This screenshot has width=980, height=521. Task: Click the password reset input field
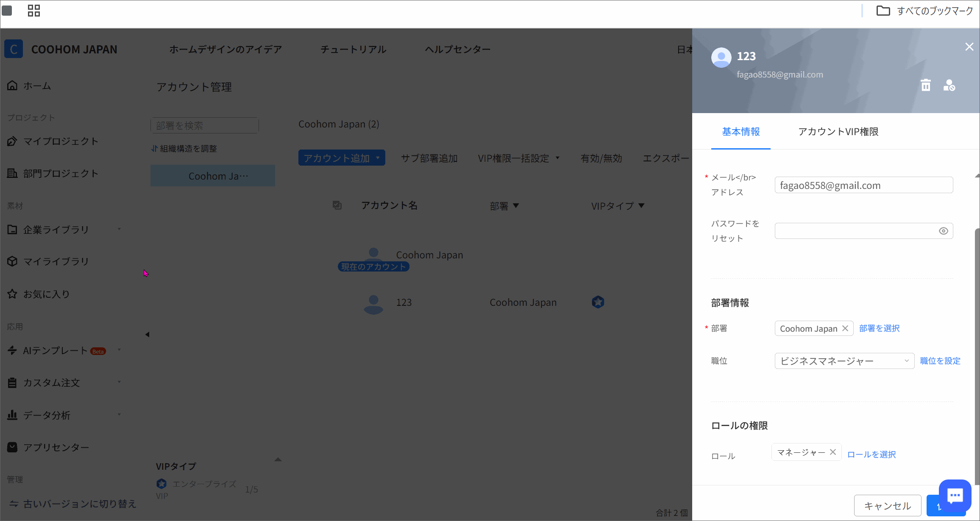coord(864,231)
